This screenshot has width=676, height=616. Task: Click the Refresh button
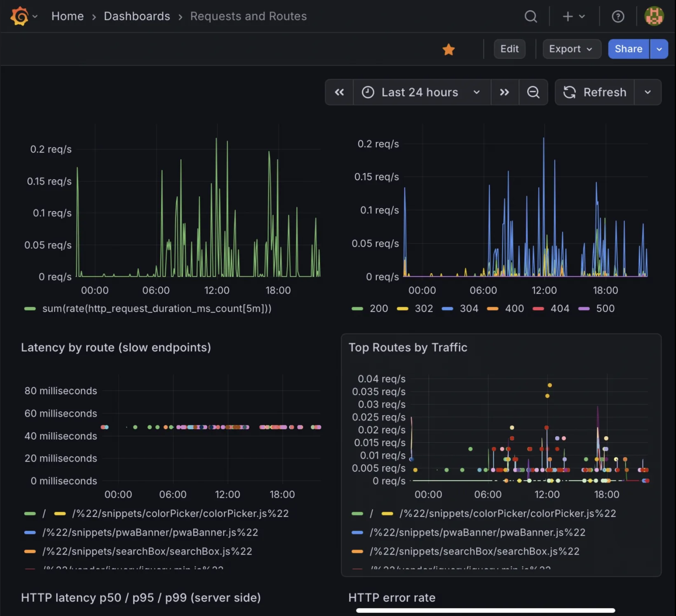[x=594, y=92]
